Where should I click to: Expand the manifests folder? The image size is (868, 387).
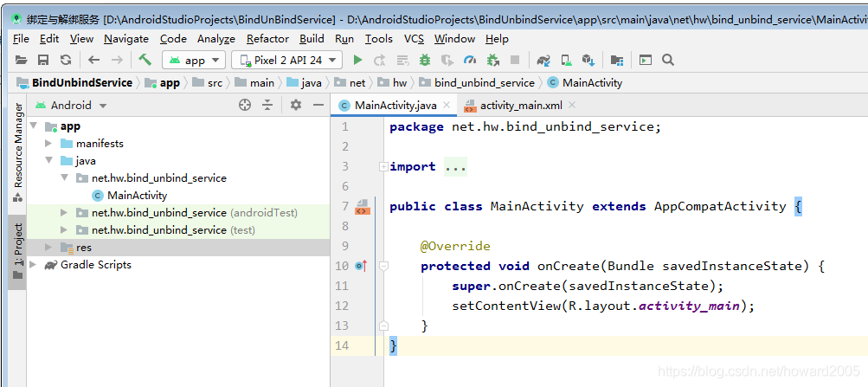point(48,144)
